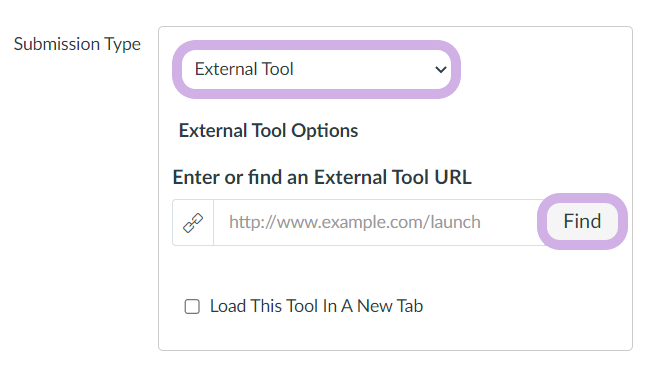Viewport: 660px width, 371px height.
Task: Click the Load This Tool In A New Tab label
Action: click(x=316, y=306)
